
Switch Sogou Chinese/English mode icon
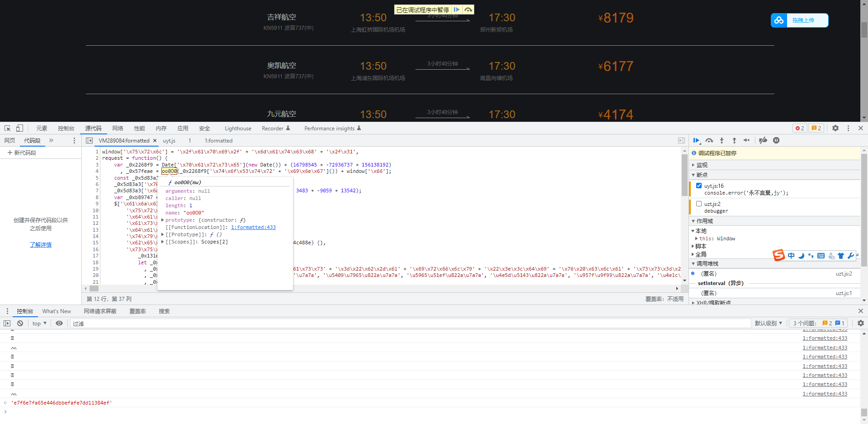click(791, 256)
